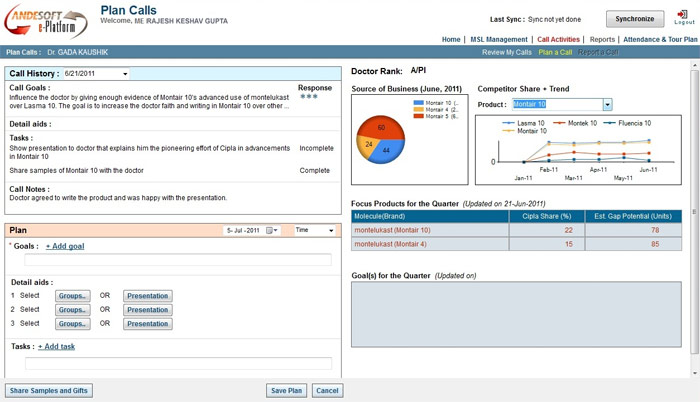Expand the Product dropdown arrow
Viewport: 700px width, 402px height.
(607, 105)
